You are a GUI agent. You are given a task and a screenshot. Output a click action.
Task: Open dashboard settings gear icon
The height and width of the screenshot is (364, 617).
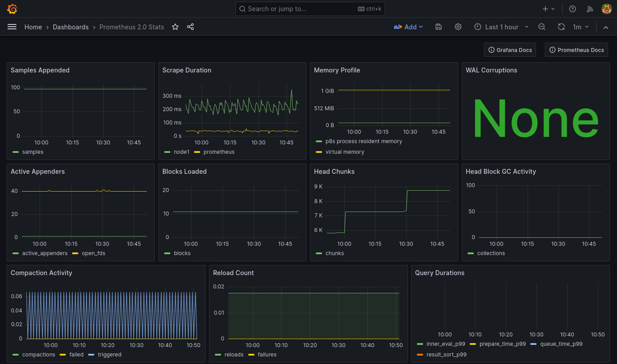pos(458,27)
